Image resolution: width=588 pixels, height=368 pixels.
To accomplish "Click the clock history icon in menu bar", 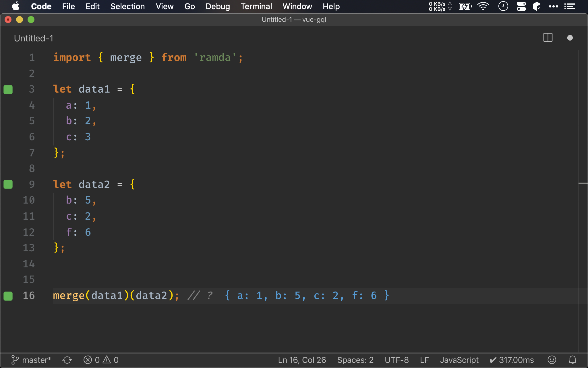I will click(x=503, y=6).
